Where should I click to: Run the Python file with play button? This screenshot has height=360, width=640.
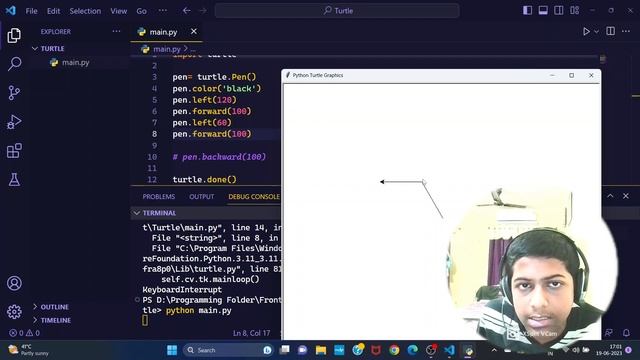pos(586,31)
